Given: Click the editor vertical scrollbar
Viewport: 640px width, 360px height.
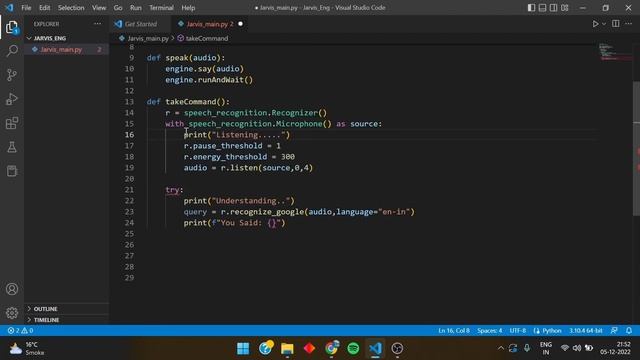Looking at the screenshot, I should point(636,149).
